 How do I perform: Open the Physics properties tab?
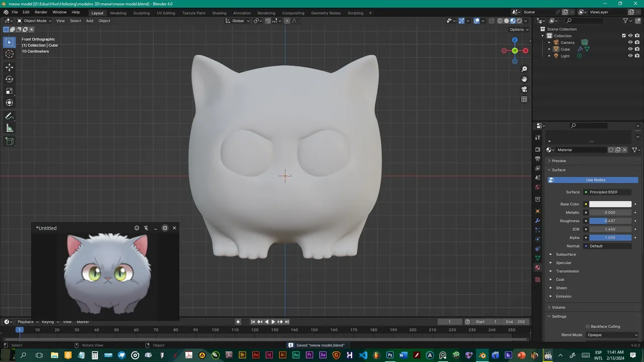tap(537, 239)
